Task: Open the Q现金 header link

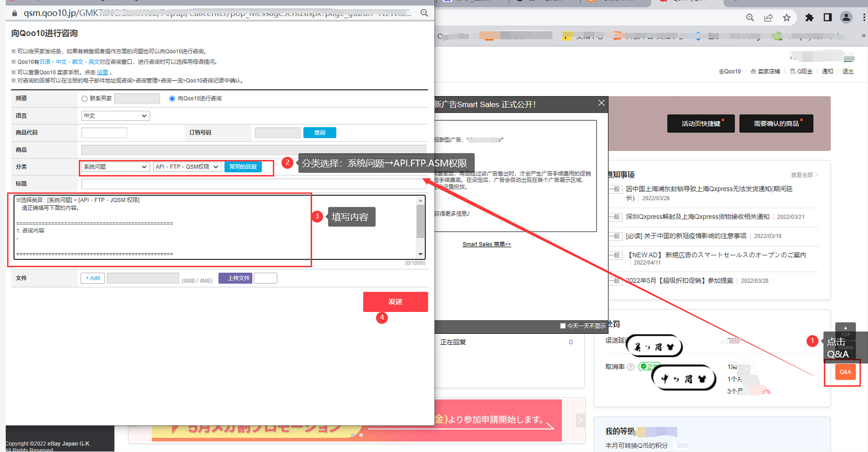Action: click(804, 71)
